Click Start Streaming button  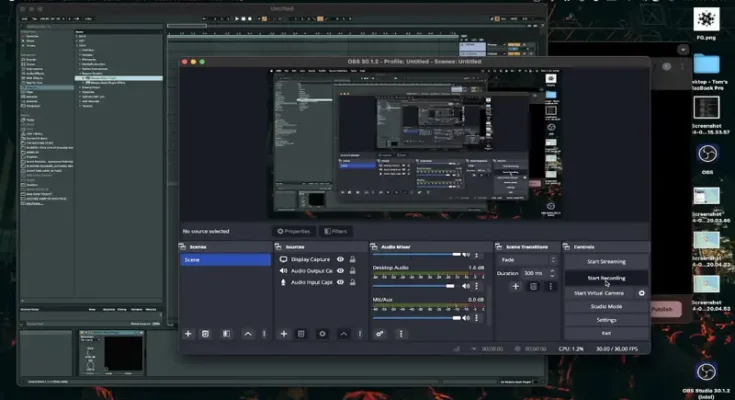(x=606, y=261)
